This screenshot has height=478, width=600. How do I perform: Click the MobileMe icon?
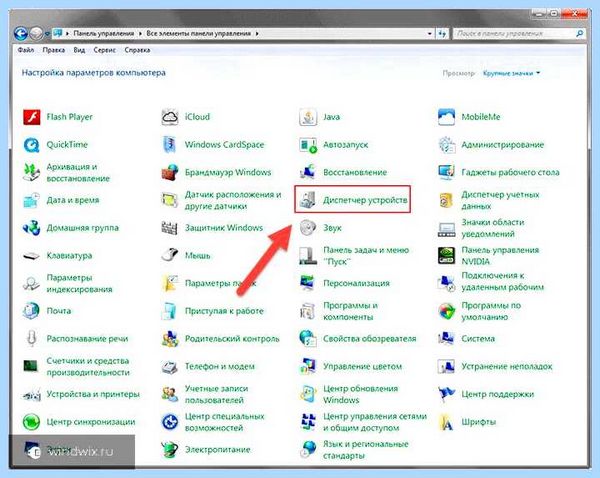tap(447, 117)
